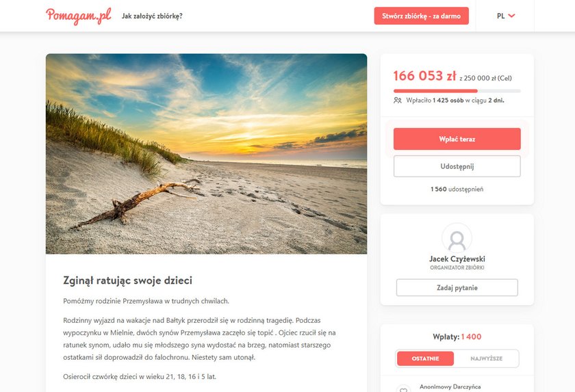Click the beach sunset campaign photo
575x392 pixels.
[x=206, y=154]
